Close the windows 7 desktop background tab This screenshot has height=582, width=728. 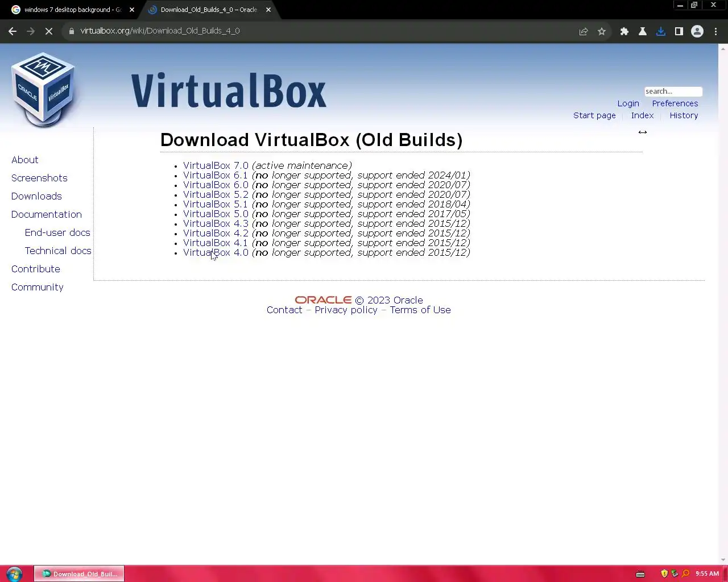coord(132,10)
